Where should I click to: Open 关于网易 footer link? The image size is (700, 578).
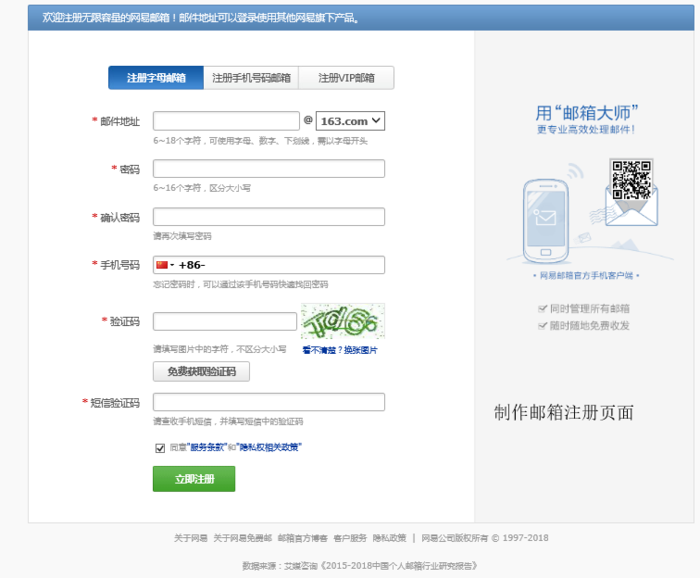191,538
